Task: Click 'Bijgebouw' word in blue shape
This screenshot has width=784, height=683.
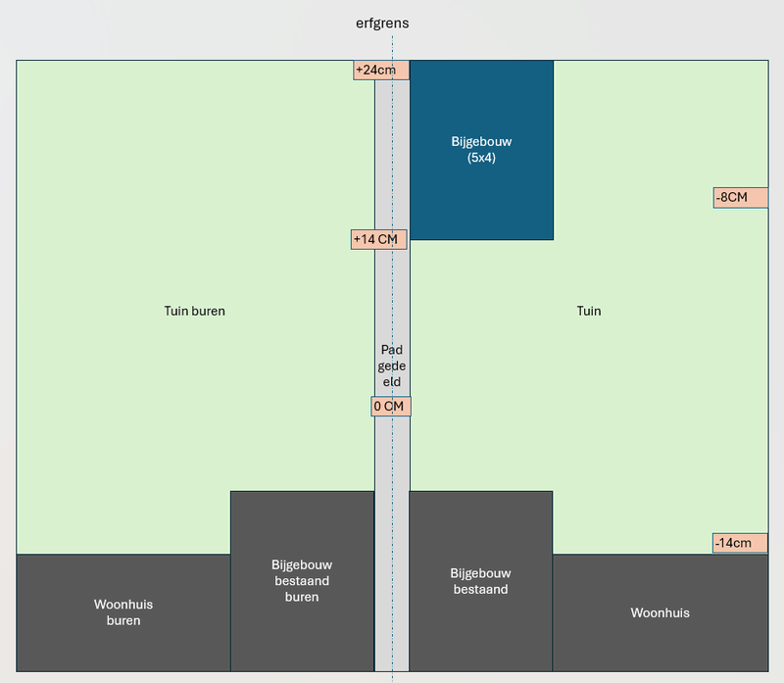Action: (x=481, y=142)
